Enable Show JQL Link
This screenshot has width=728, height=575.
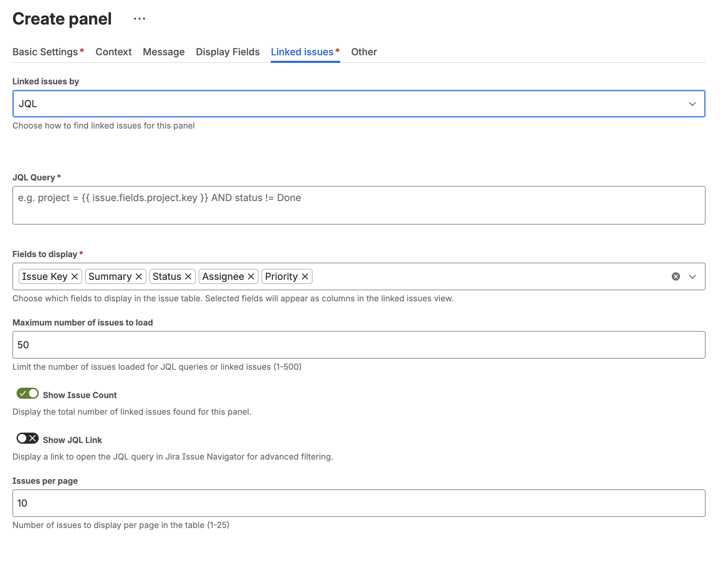pyautogui.click(x=28, y=439)
